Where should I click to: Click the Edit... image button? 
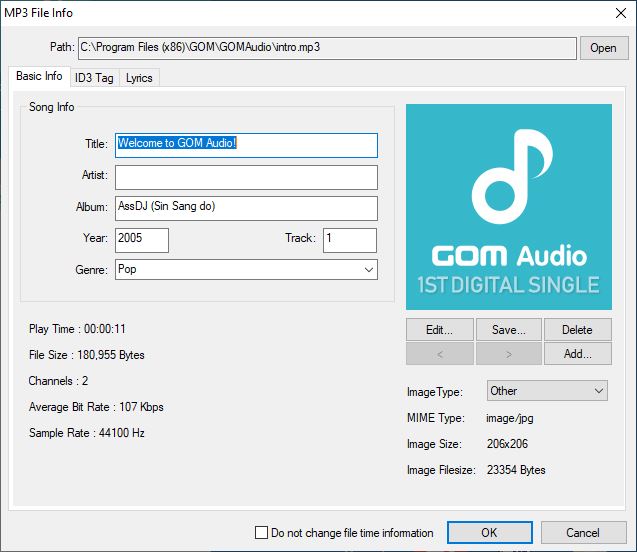(x=440, y=329)
